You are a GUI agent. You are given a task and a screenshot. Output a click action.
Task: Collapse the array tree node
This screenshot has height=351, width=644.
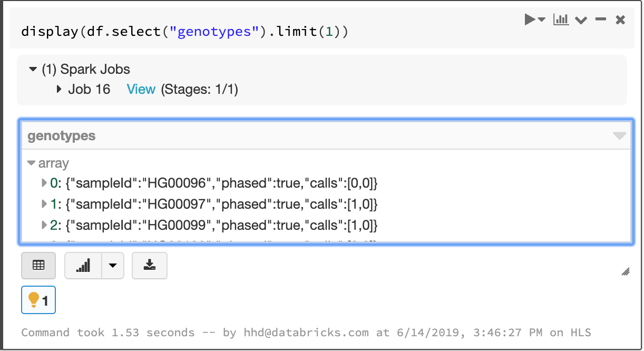click(x=32, y=163)
